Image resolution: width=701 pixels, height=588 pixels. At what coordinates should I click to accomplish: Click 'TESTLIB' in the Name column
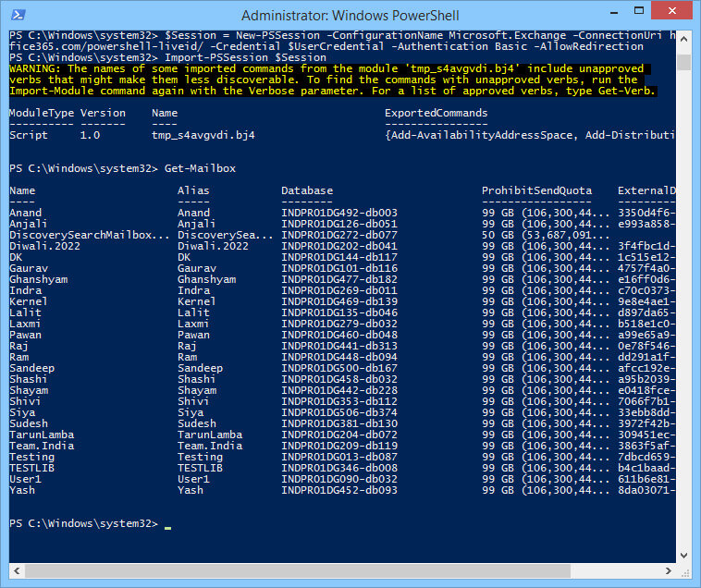[x=31, y=468]
